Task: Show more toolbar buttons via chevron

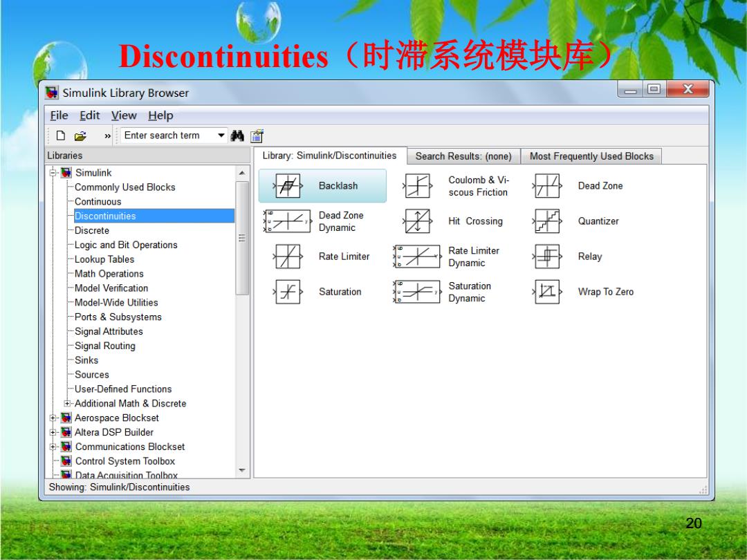Action: click(x=107, y=136)
